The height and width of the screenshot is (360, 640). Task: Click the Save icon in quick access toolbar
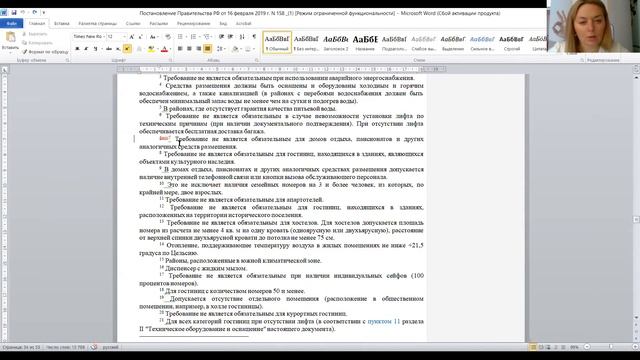14,13
